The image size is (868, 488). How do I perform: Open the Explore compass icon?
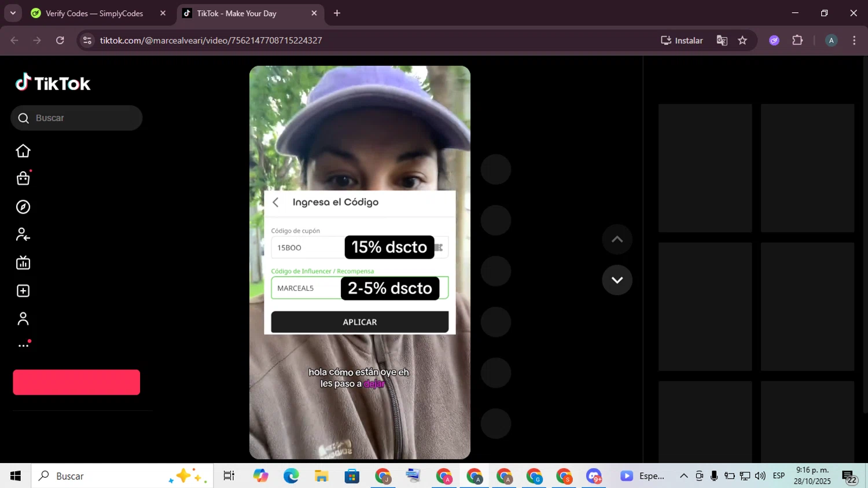(23, 207)
